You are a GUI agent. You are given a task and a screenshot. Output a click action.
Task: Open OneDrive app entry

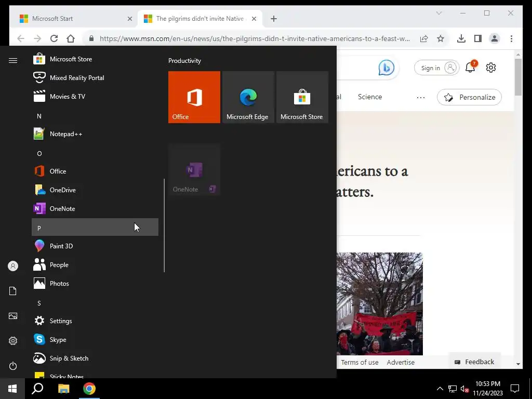click(x=95, y=190)
